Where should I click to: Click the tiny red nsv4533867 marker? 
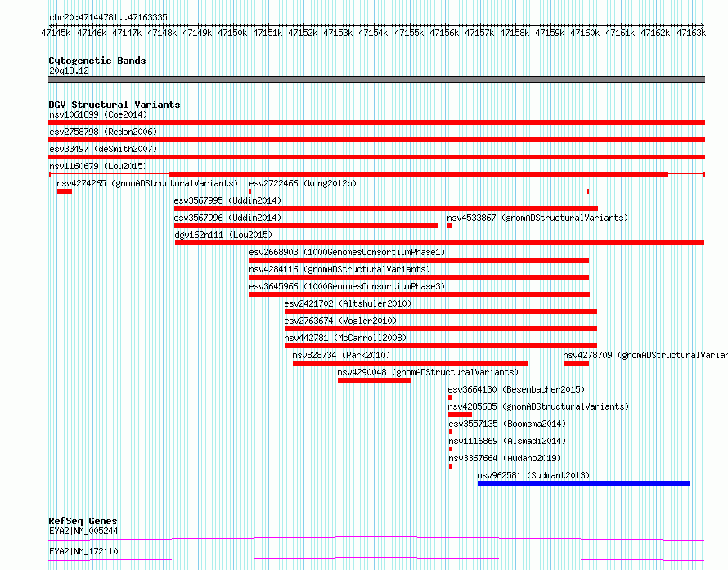(449, 226)
